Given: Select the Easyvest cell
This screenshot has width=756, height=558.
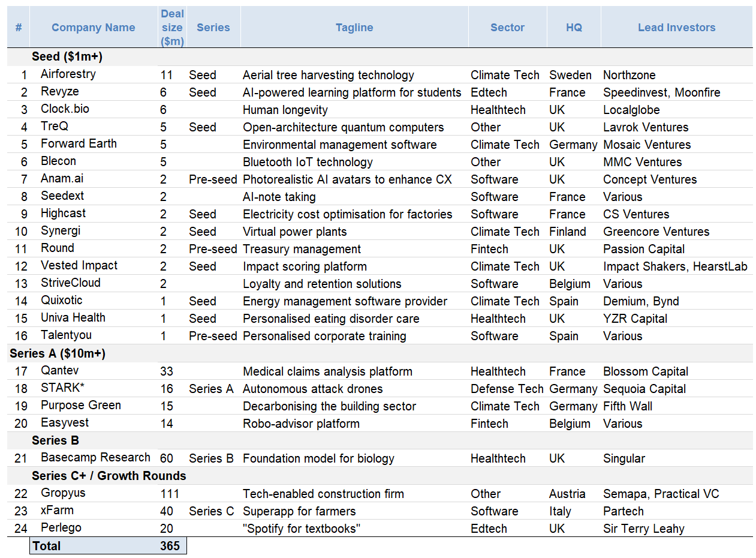Looking at the screenshot, I should [x=65, y=422].
